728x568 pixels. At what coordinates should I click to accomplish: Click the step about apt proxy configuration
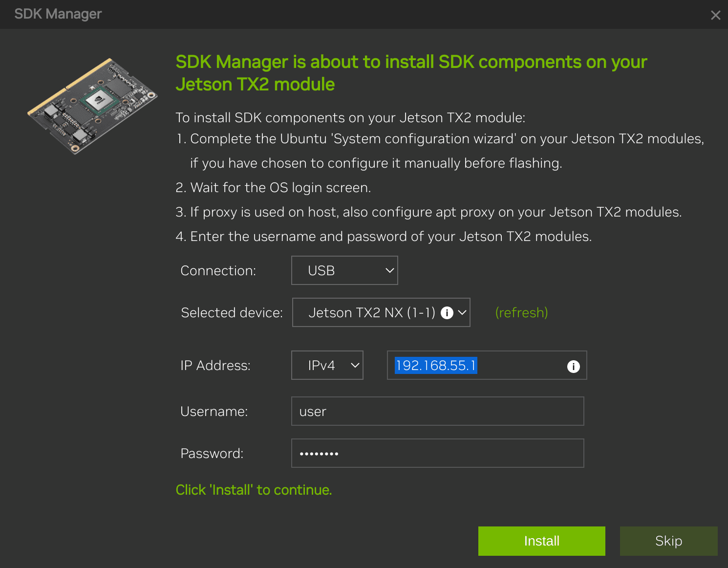(x=428, y=212)
